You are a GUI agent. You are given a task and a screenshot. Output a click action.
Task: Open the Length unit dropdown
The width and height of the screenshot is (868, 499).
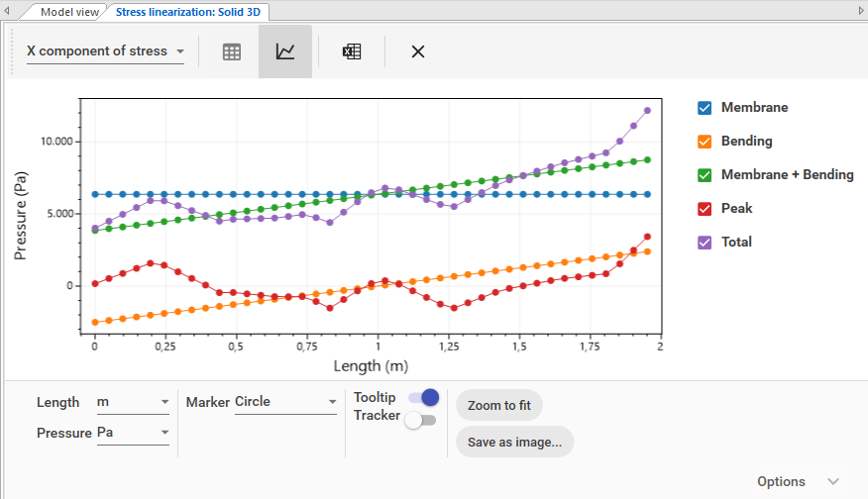point(133,403)
